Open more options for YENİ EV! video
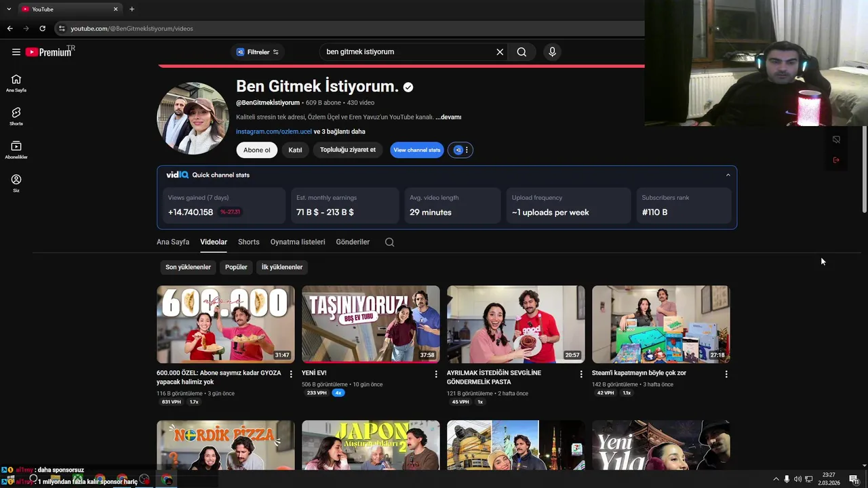Screen dimensions: 868x488 436,374
